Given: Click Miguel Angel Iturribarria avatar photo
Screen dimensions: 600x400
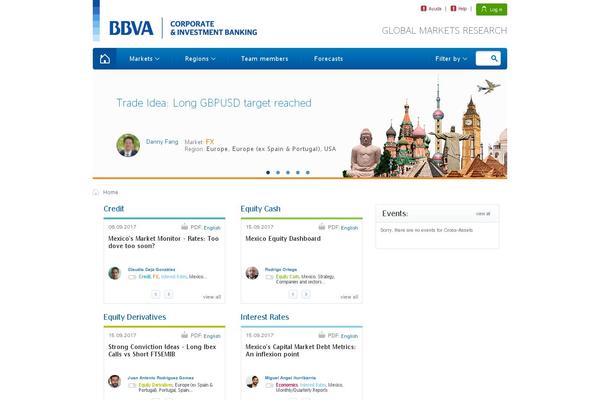Looking at the screenshot, I should (x=252, y=381).
